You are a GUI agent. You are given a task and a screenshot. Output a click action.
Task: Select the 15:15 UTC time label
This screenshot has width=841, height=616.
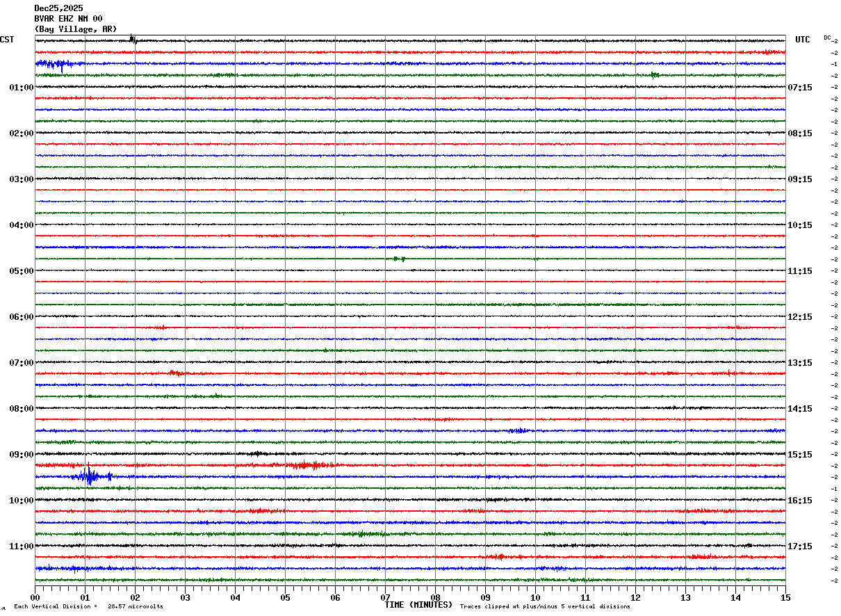800,455
